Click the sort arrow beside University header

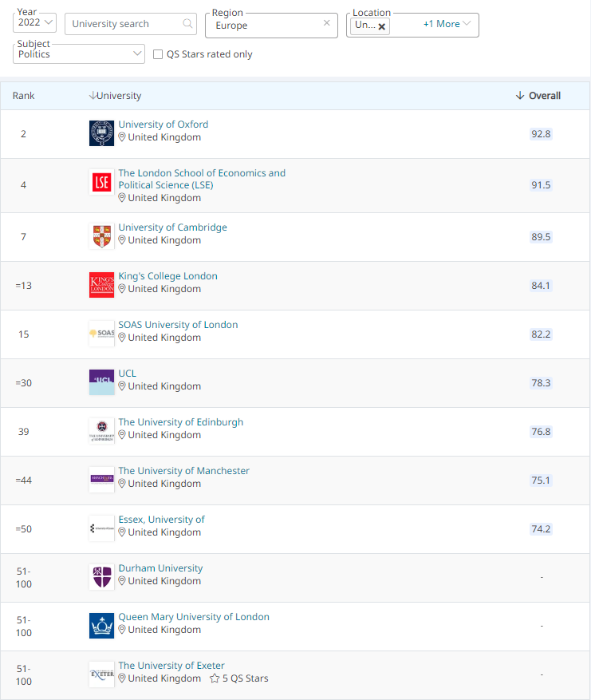[93, 95]
